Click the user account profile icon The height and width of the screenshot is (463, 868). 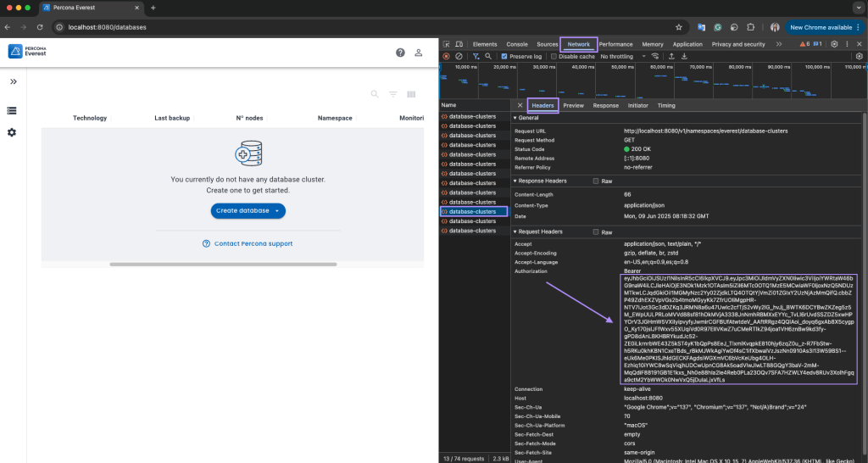click(419, 53)
